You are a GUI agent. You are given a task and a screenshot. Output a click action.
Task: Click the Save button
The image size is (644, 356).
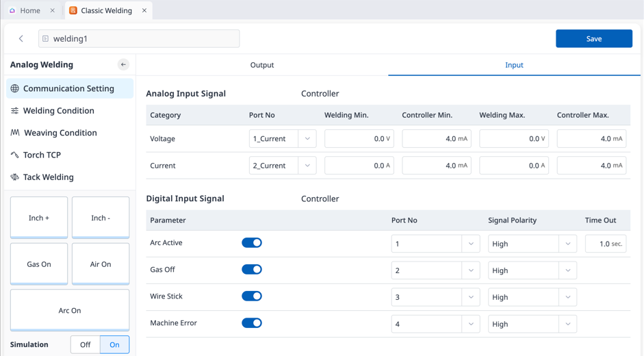point(593,39)
